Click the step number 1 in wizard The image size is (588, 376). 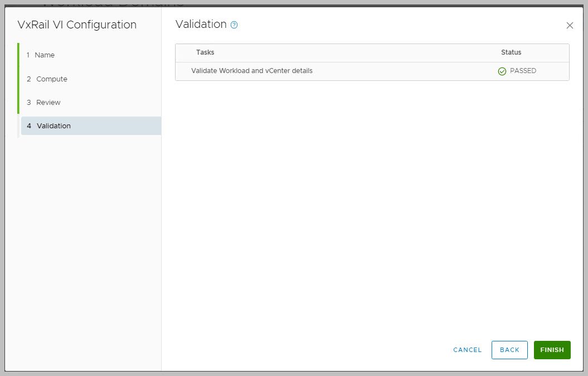(x=28, y=55)
